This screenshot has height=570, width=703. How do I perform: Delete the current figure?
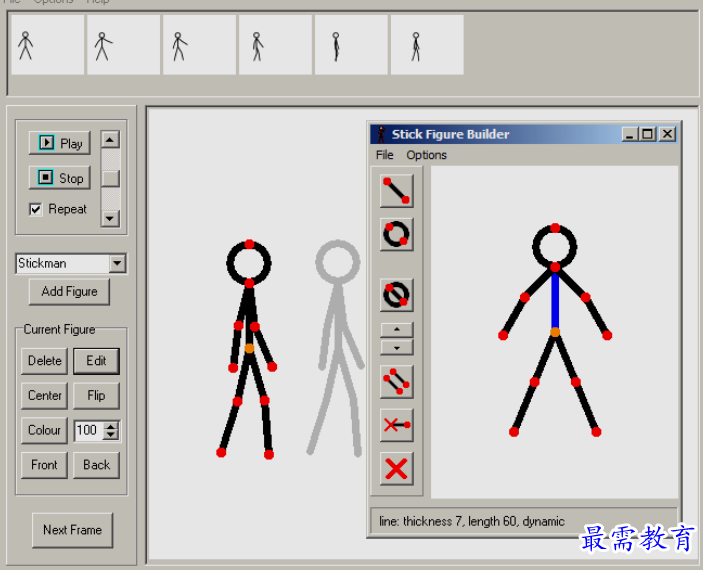click(44, 361)
